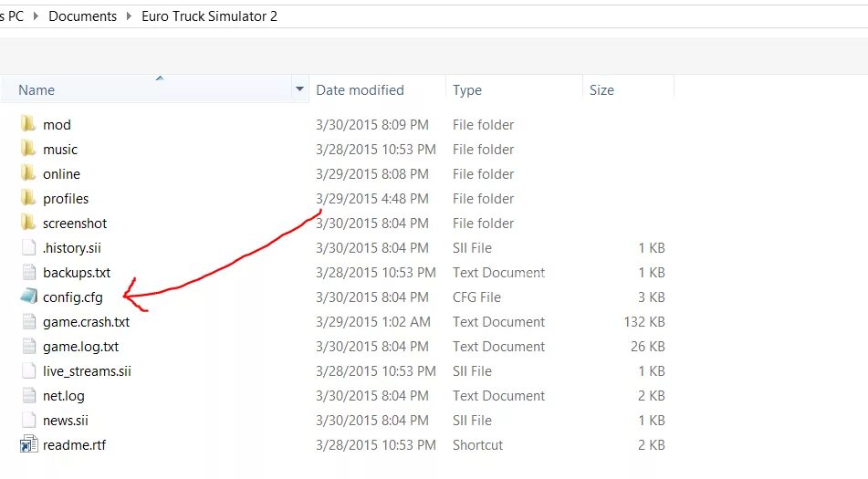Sort by the Date modified column
Image resolution: width=868 pixels, height=479 pixels.
360,89
